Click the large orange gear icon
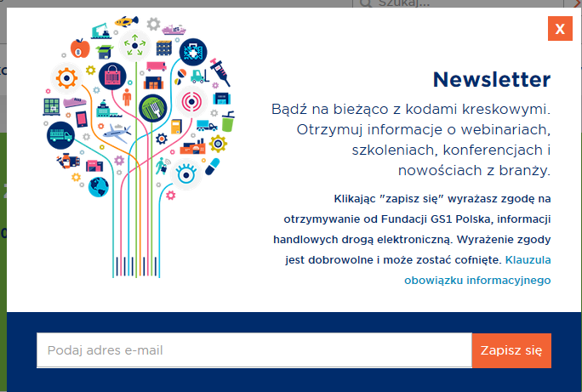The width and height of the screenshot is (582, 392). pos(66,79)
